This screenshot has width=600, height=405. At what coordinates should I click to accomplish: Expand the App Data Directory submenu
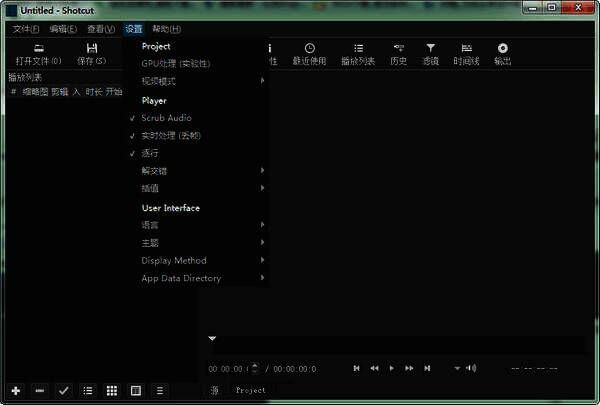pos(197,278)
